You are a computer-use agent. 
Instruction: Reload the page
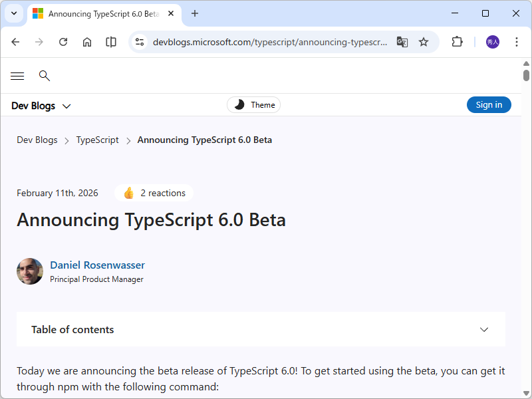(63, 42)
